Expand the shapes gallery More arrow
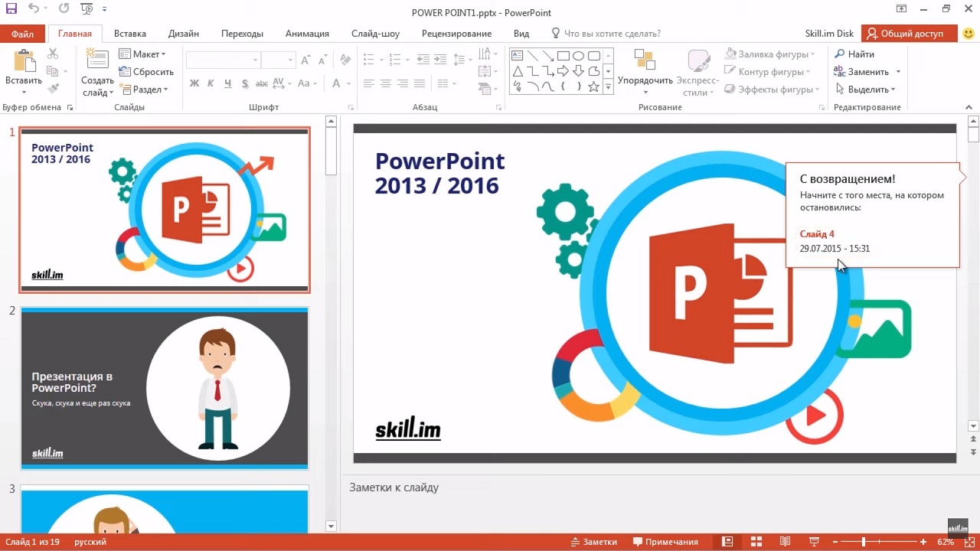 [609, 87]
